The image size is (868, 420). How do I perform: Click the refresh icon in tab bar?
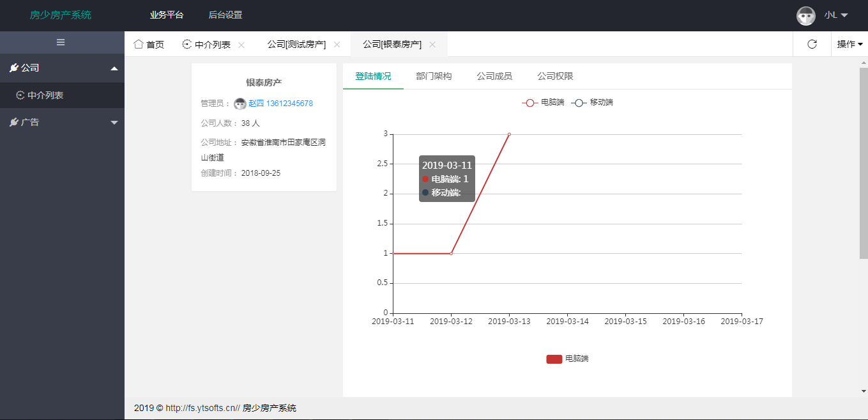[x=812, y=44]
